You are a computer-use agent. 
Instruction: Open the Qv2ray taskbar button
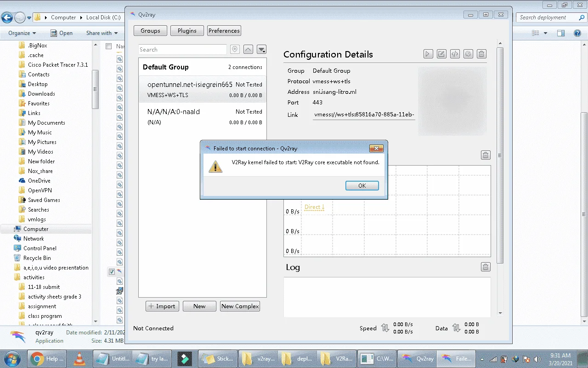click(x=416, y=359)
